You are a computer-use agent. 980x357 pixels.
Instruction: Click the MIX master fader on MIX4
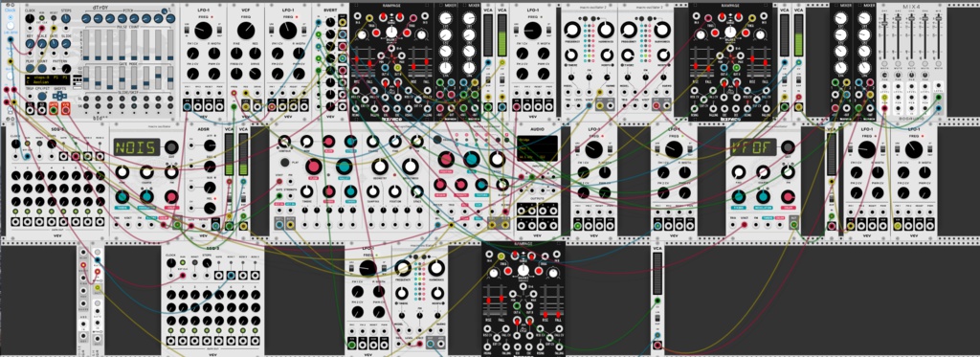coord(938,19)
